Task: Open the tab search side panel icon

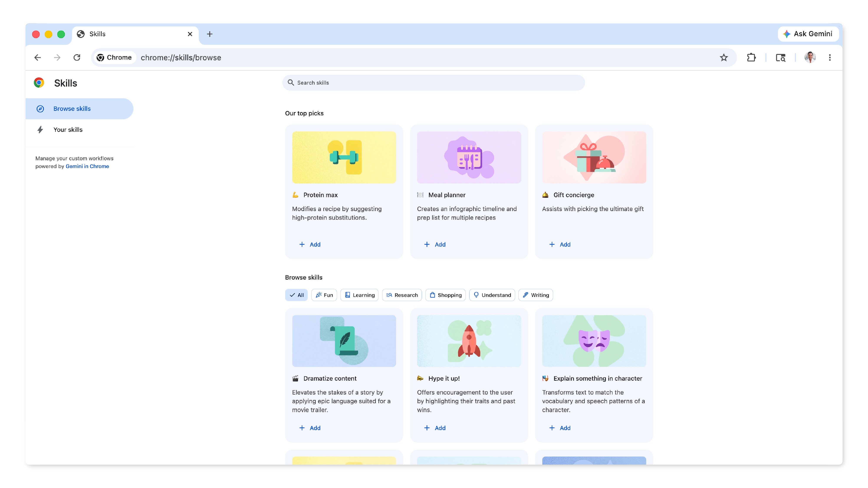Action: [781, 58]
